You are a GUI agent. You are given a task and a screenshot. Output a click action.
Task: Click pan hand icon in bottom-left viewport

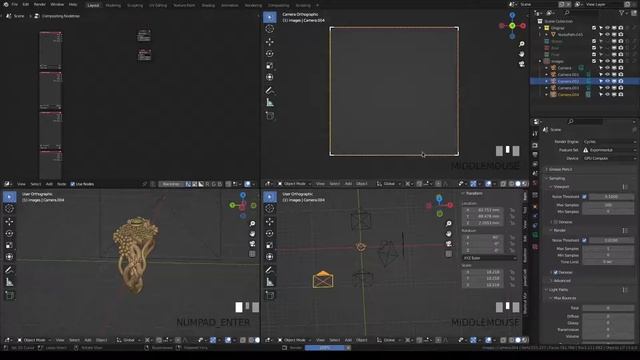click(x=252, y=234)
